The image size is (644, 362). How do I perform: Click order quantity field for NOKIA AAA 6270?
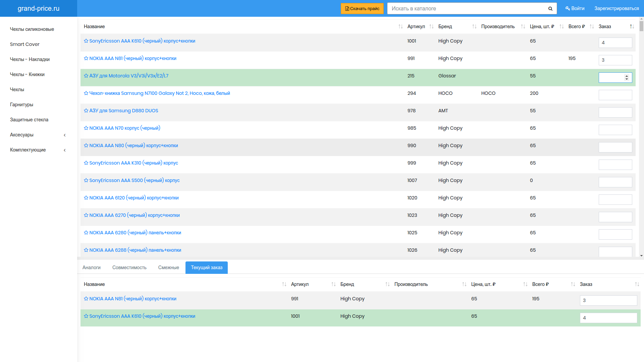(x=615, y=217)
